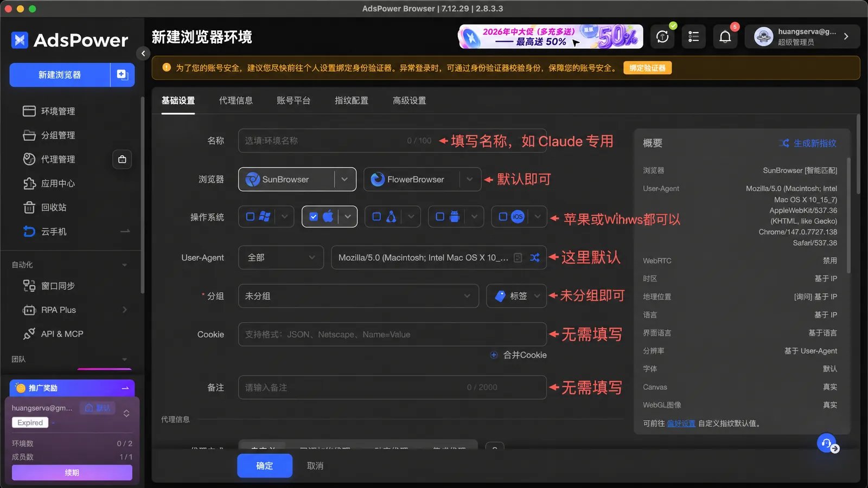868x488 pixels.
Task: Open FlowerBrowser version dropdown arrow
Action: (x=470, y=179)
